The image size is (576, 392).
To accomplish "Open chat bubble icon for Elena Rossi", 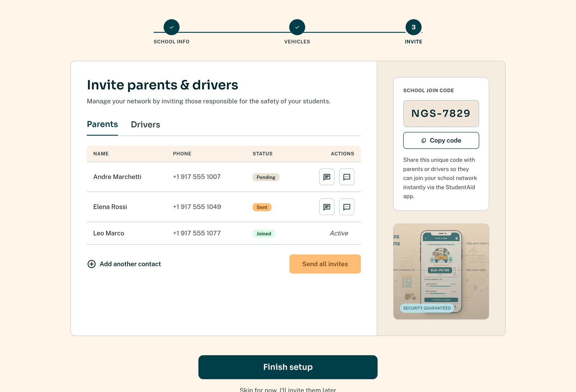I will [x=347, y=207].
